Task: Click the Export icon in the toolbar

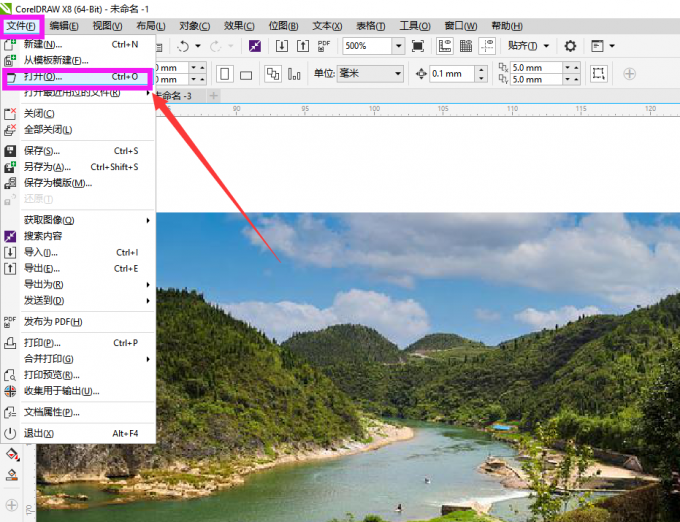Action: [303, 46]
